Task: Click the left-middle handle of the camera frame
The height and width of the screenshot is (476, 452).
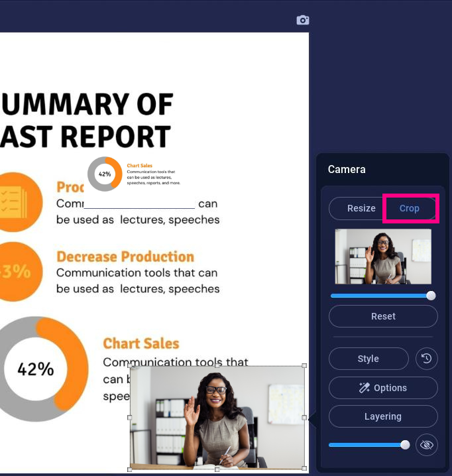Action: (130, 418)
